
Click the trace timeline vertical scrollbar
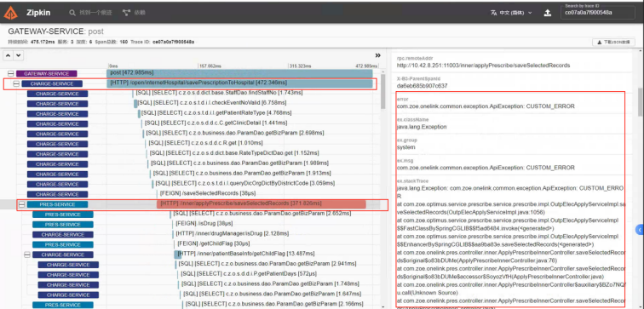click(383, 91)
